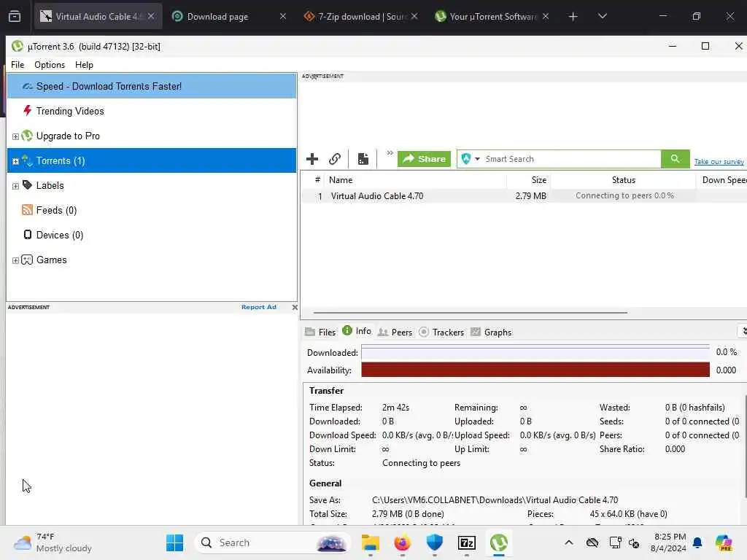Viewport: 747px width, 560px height.
Task: Click the Report Ad link
Action: [x=259, y=307]
